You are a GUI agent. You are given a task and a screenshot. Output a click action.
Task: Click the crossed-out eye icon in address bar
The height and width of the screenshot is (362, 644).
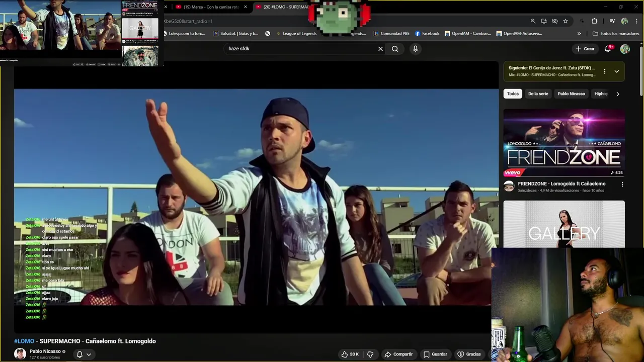click(x=554, y=21)
